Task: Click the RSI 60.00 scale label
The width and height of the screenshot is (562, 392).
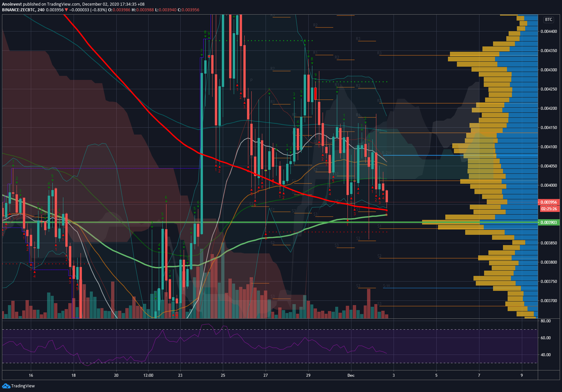Action: click(545, 338)
